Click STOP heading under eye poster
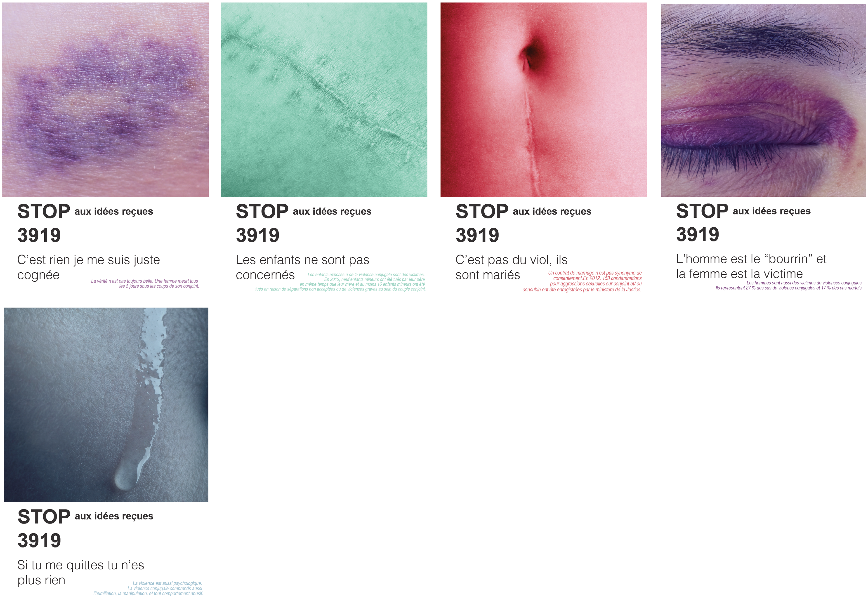The width and height of the screenshot is (868, 604). click(702, 211)
